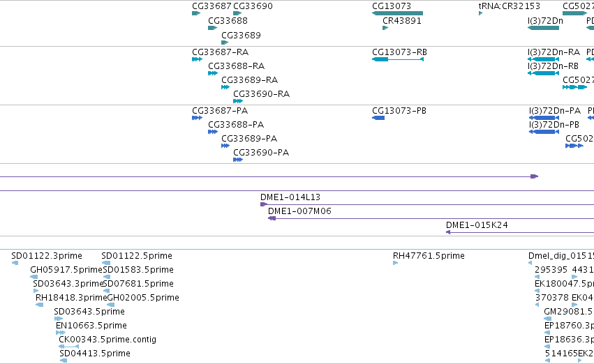The width and height of the screenshot is (594, 364).
Task: Click the bar glyph under CG13073-PB
Action: click(378, 118)
